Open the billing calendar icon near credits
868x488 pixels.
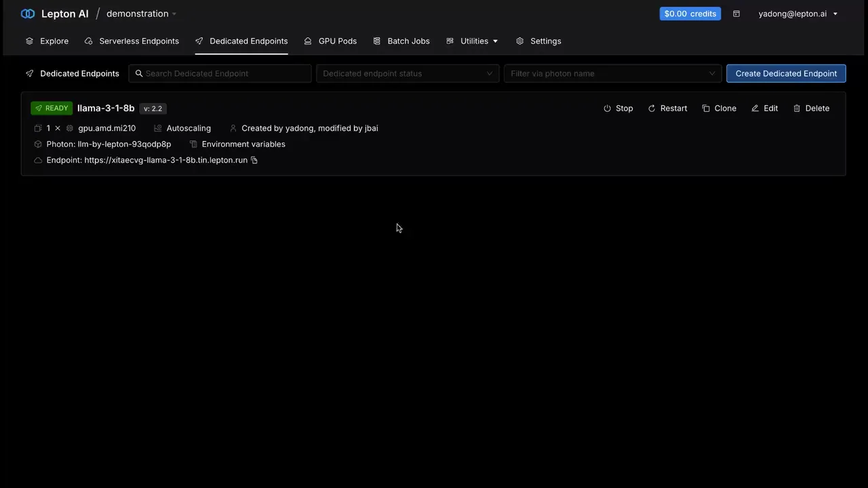[x=736, y=14]
